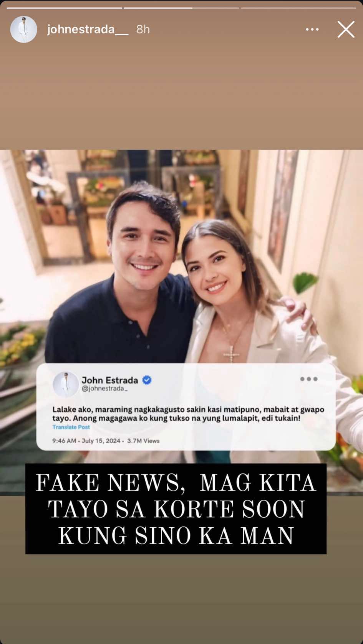Viewport: 363px width, 644px height.
Task: Click the blue verified badge beside John Estrada
Action: point(147,380)
